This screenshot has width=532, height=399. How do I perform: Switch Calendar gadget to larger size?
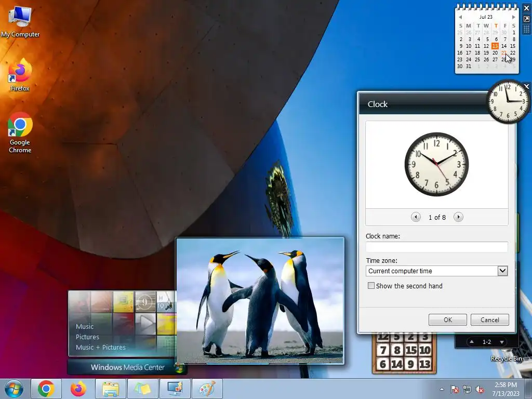(527, 19)
